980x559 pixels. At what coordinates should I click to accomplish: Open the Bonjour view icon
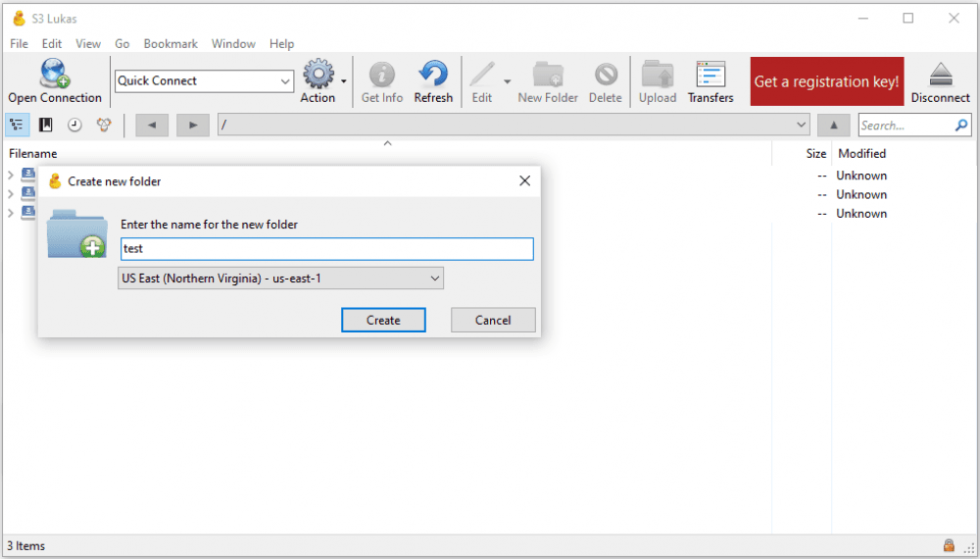103,126
